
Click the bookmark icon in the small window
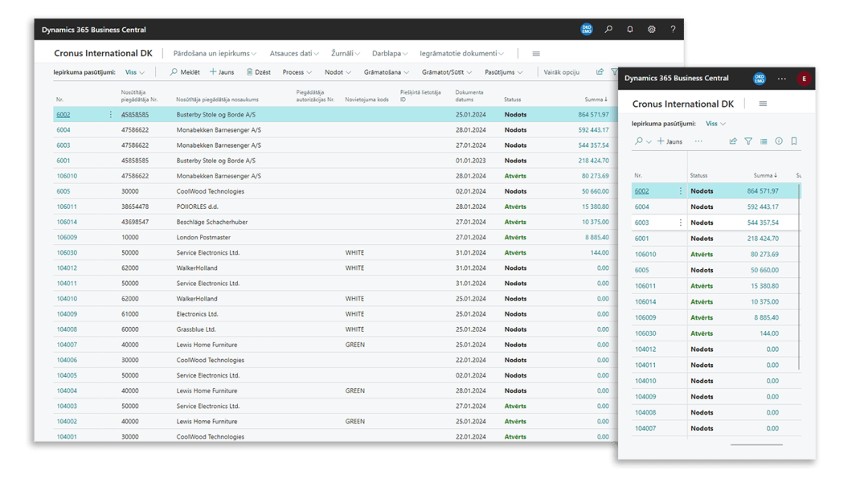pos(794,141)
